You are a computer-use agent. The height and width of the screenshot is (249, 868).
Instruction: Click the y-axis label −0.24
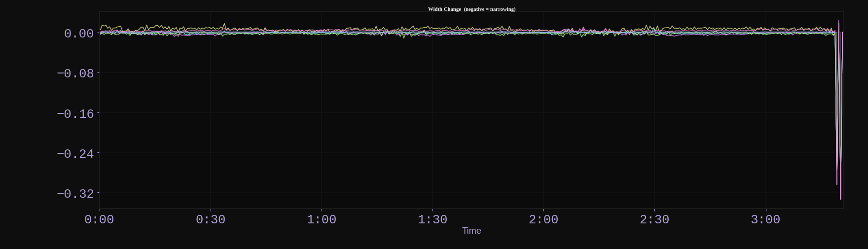75,154
